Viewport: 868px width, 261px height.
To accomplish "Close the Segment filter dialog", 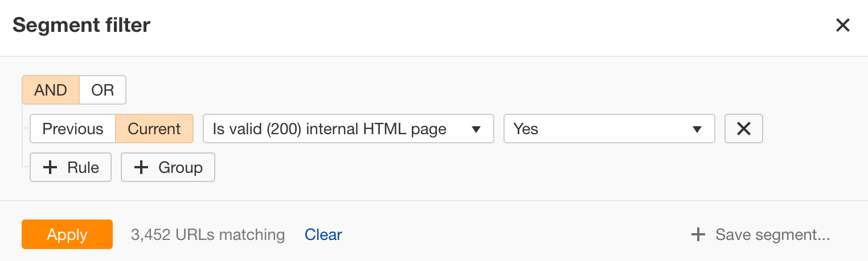I will click(842, 26).
